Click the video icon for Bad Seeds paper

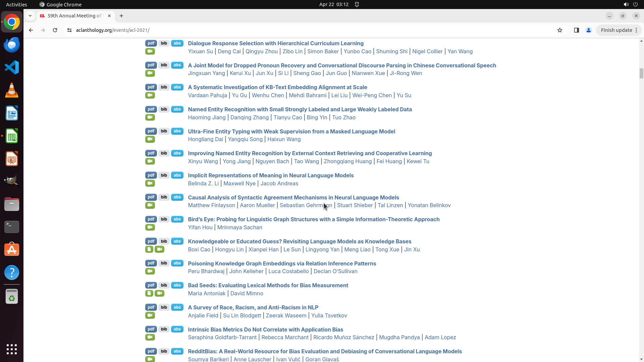pos(160,293)
